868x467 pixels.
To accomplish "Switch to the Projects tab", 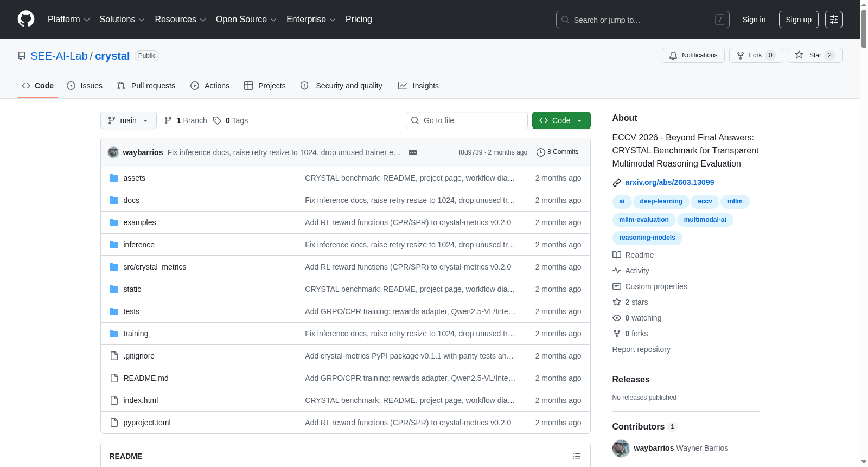I will click(x=265, y=86).
